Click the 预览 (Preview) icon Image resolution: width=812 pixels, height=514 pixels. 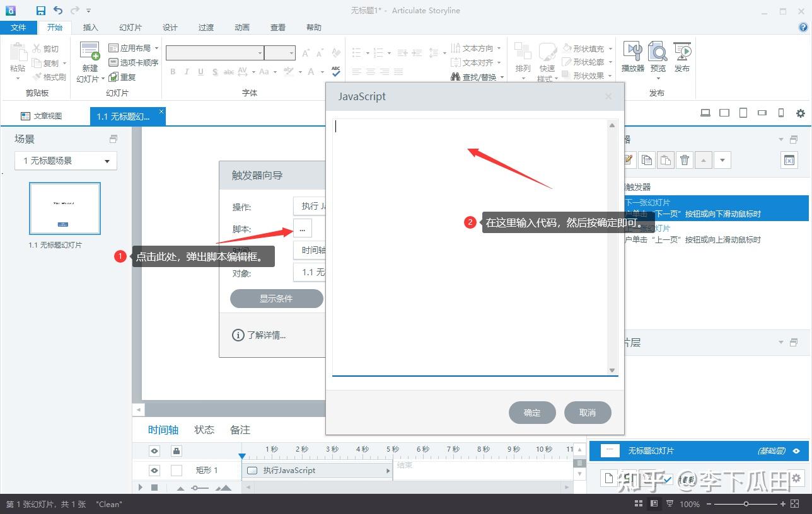658,52
